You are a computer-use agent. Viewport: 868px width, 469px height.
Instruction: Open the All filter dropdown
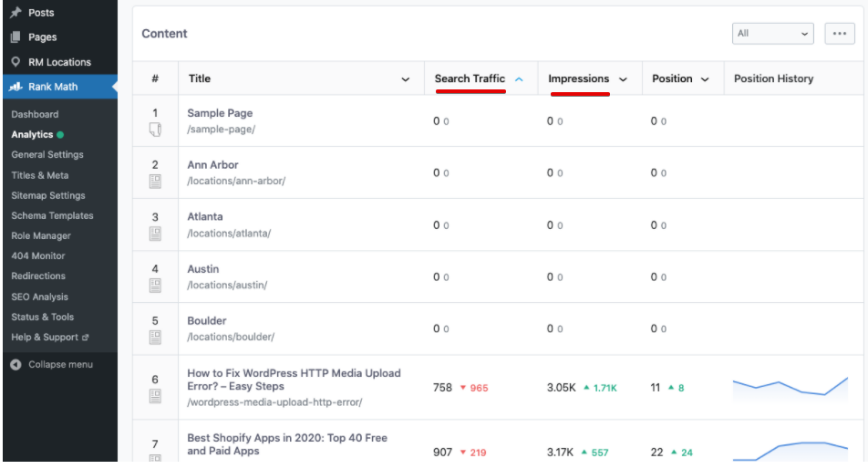tap(772, 34)
